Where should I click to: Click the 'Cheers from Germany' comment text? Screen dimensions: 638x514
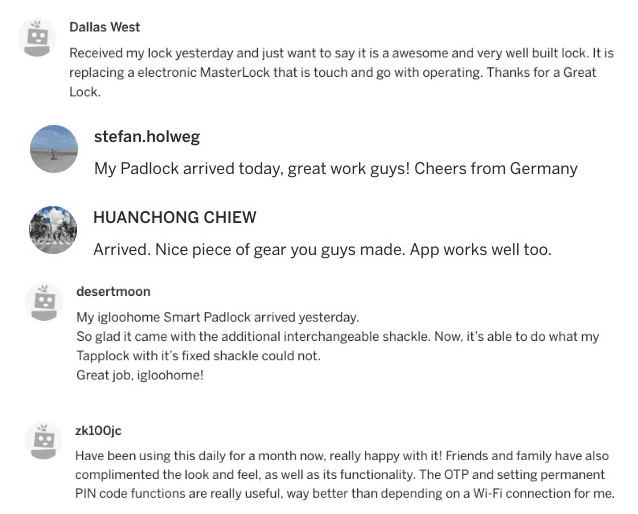pos(336,168)
